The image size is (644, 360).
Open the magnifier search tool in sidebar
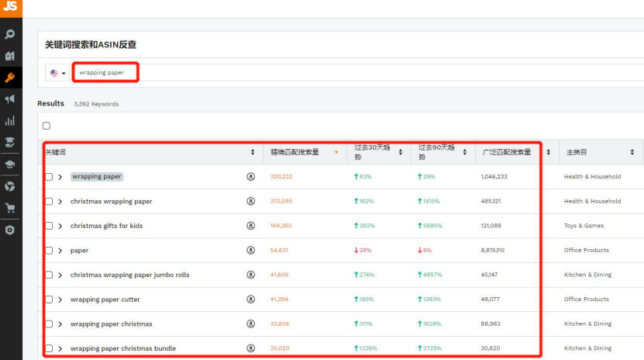[x=10, y=35]
